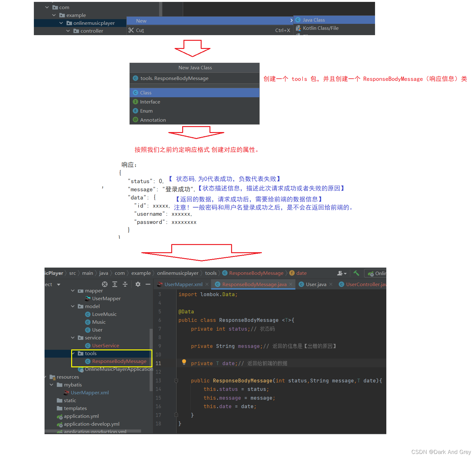Collapse the onlinemusicplayer package node
This screenshot has width=476, height=458.
coord(61,23)
